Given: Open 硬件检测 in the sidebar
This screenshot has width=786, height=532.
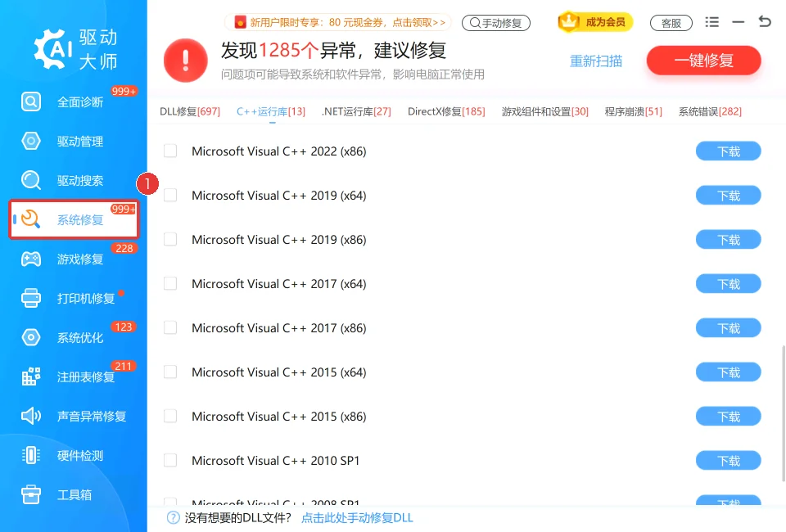Looking at the screenshot, I should pos(74,455).
